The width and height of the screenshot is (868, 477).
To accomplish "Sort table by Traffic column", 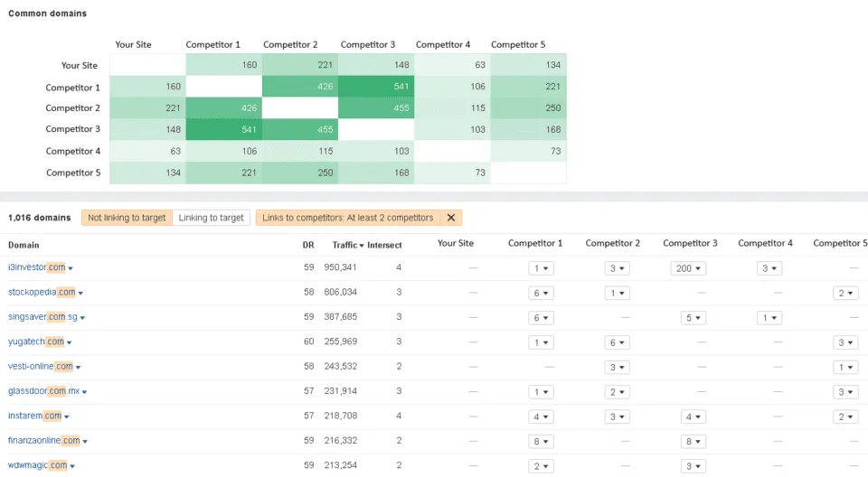I will click(x=347, y=245).
